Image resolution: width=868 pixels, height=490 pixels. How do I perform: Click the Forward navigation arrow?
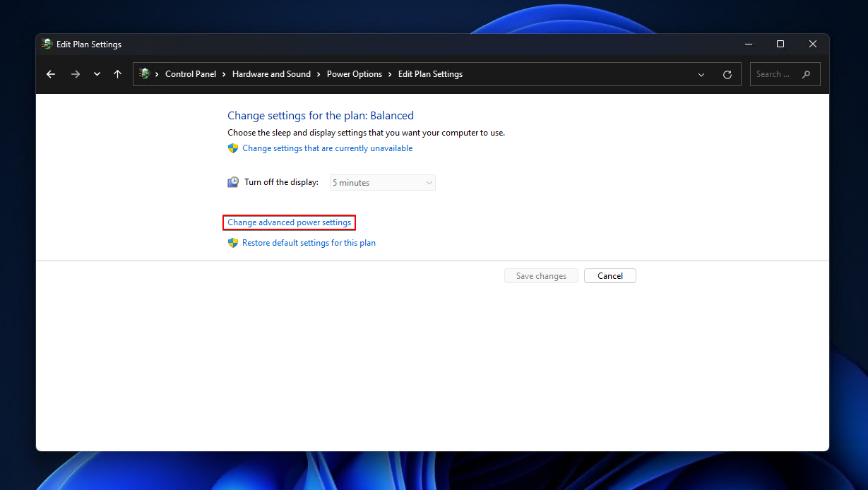75,73
